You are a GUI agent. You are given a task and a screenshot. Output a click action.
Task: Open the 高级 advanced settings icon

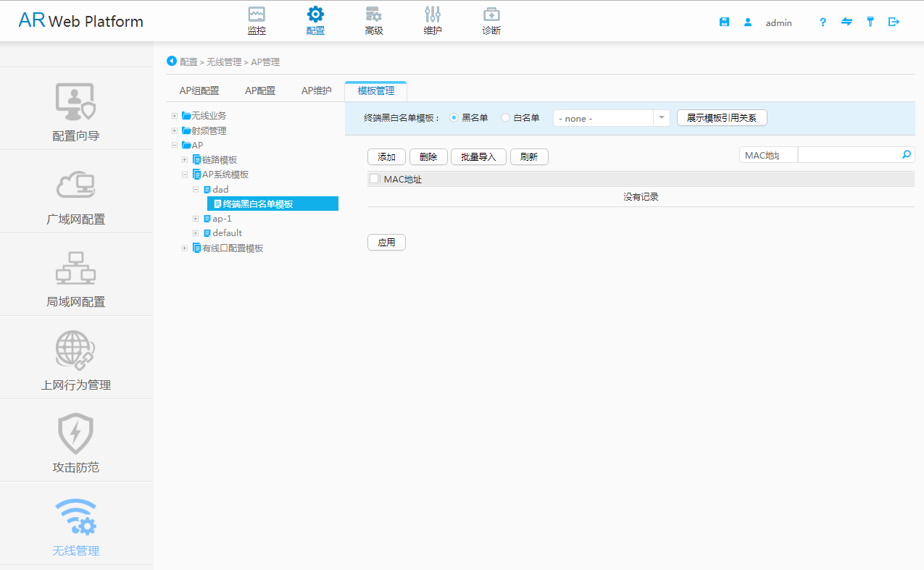coord(373,20)
